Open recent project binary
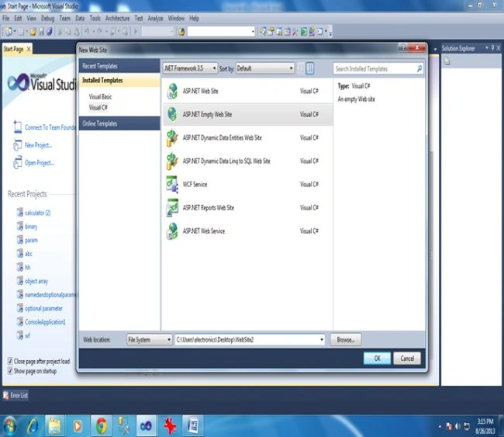This screenshot has width=504, height=437. 31,227
